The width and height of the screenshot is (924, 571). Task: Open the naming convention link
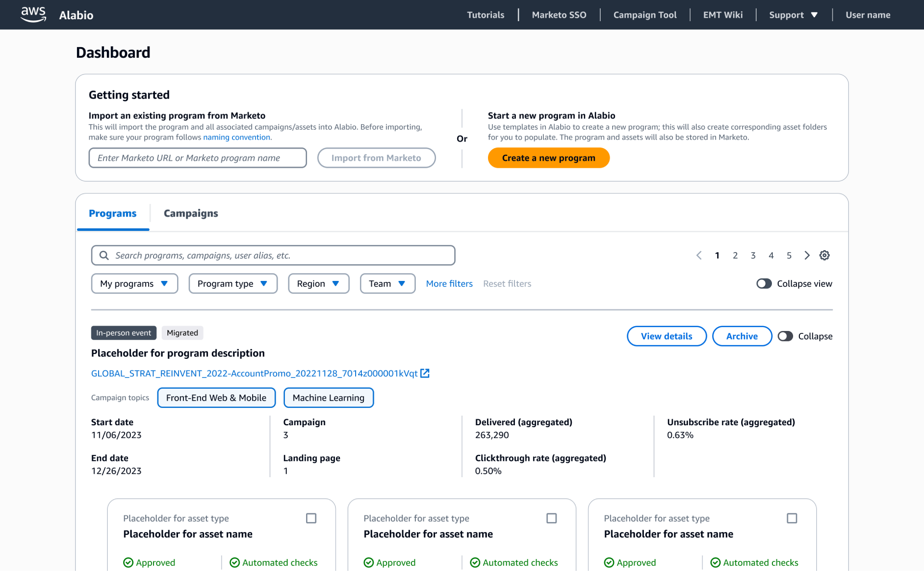tap(237, 137)
